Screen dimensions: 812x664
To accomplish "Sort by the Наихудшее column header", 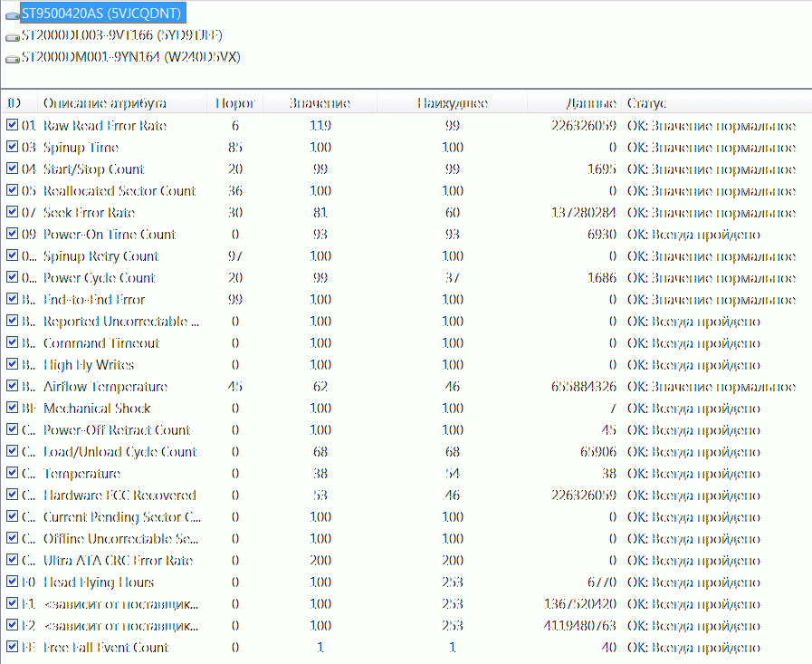I will coord(452,102).
